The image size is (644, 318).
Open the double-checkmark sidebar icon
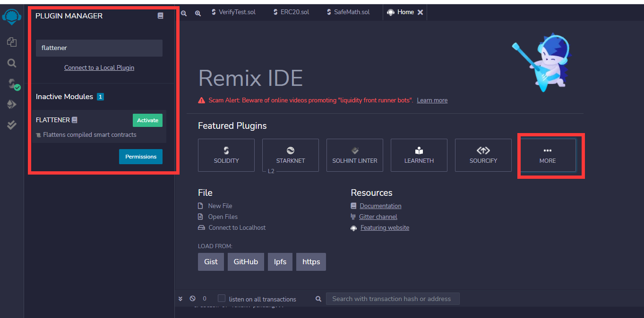[x=12, y=125]
